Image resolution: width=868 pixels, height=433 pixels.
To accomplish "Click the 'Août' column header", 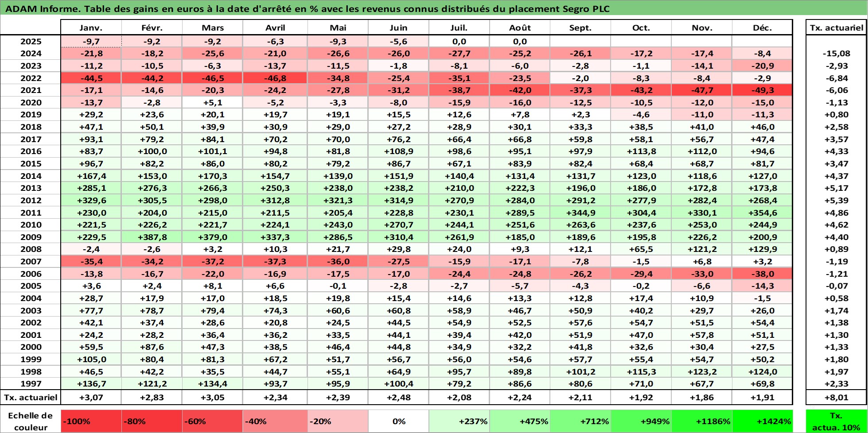I will 520,27.
